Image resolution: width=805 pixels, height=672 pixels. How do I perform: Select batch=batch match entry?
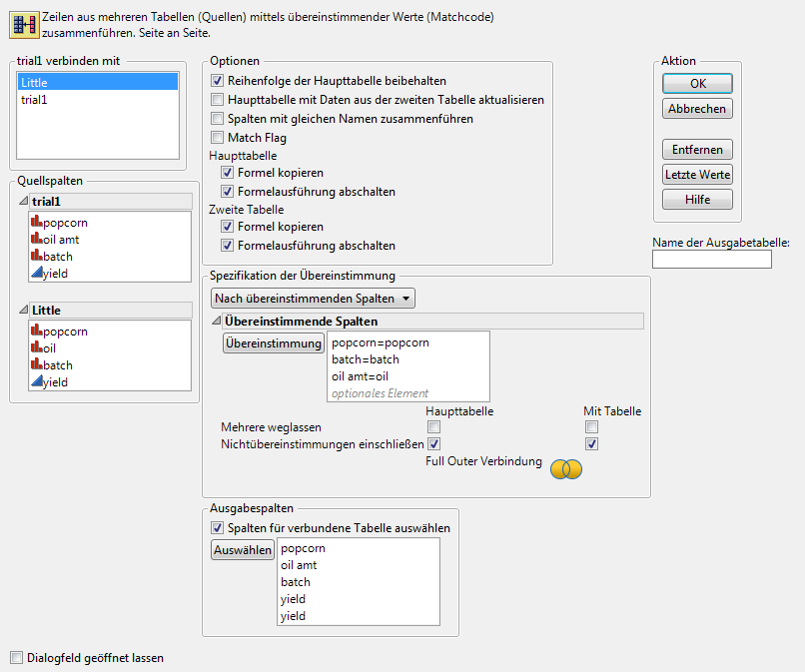coord(366,359)
